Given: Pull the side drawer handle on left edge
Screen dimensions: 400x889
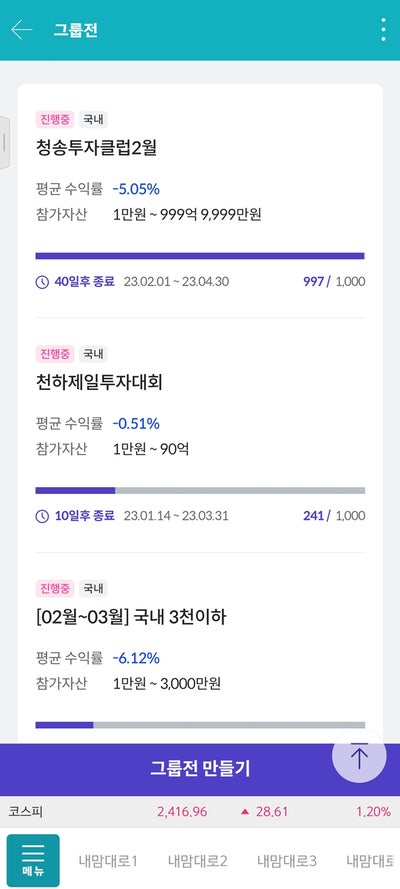Looking at the screenshot, I should (5, 143).
